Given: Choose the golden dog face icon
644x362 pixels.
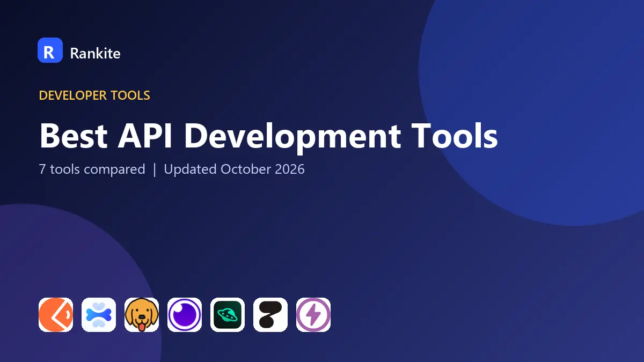Looking at the screenshot, I should [142, 315].
